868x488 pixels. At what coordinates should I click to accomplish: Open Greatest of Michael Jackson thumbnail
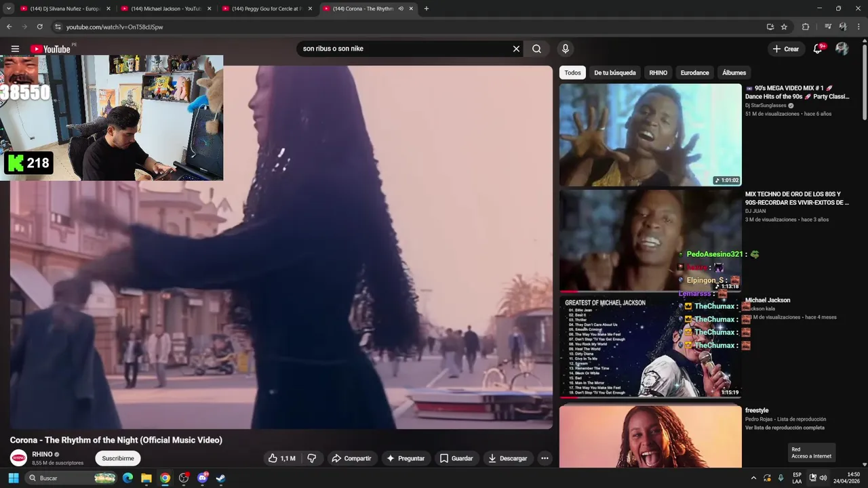[x=650, y=346]
